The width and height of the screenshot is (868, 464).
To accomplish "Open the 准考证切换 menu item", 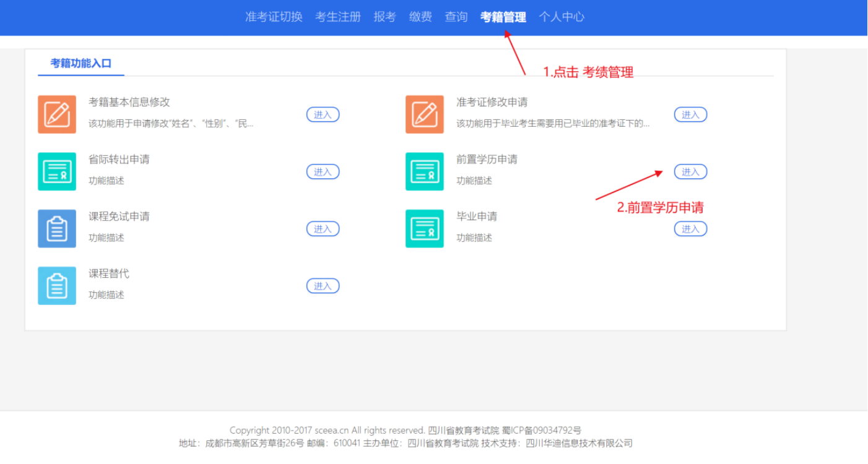I will coord(274,17).
